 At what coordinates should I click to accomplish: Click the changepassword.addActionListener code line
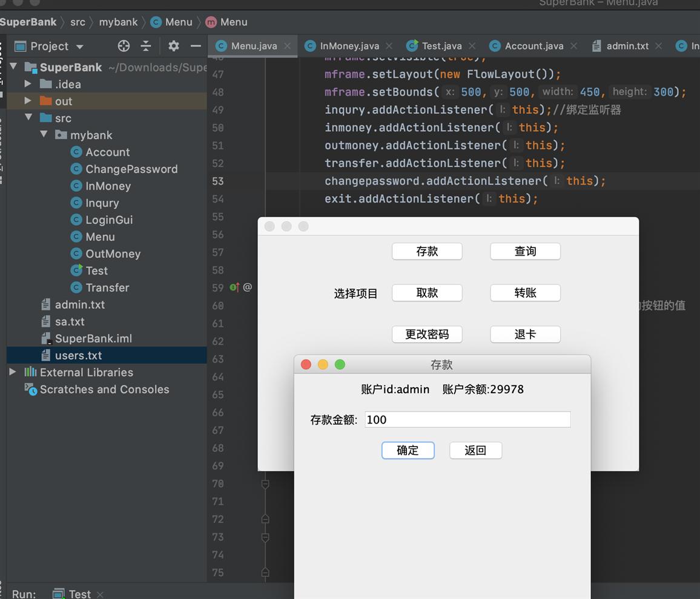point(464,181)
